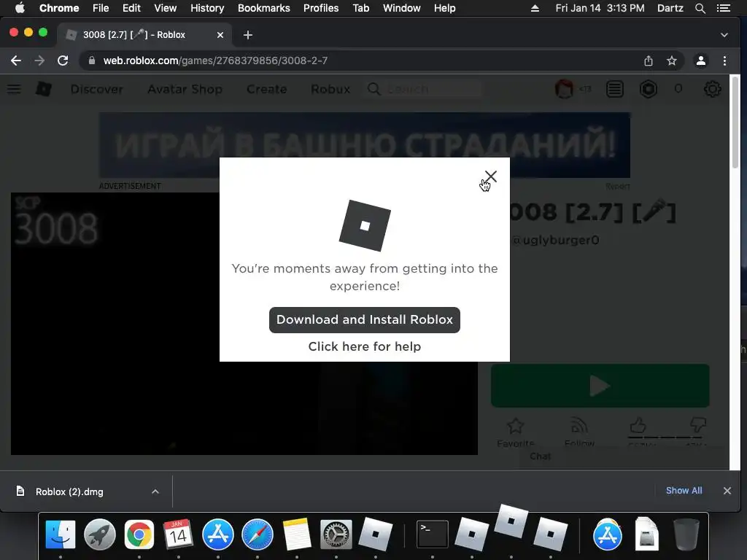Share this page from the address bar
This screenshot has height=560, width=747.
click(649, 61)
